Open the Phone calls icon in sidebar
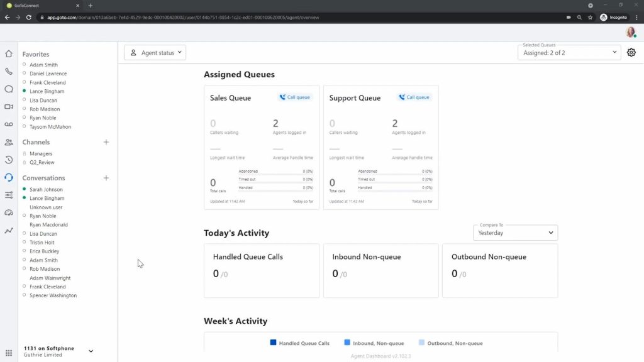This screenshot has width=644, height=362. tap(9, 72)
